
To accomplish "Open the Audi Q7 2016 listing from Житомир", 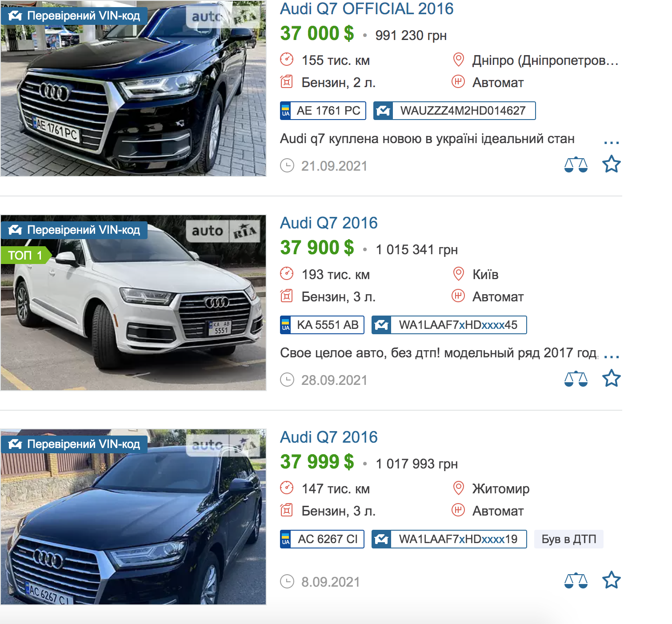I will click(328, 437).
